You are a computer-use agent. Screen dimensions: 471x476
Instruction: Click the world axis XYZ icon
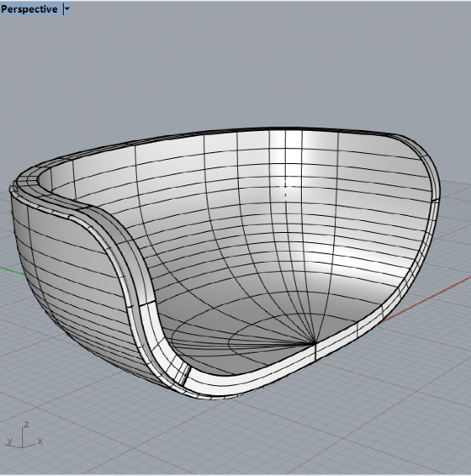(x=25, y=435)
